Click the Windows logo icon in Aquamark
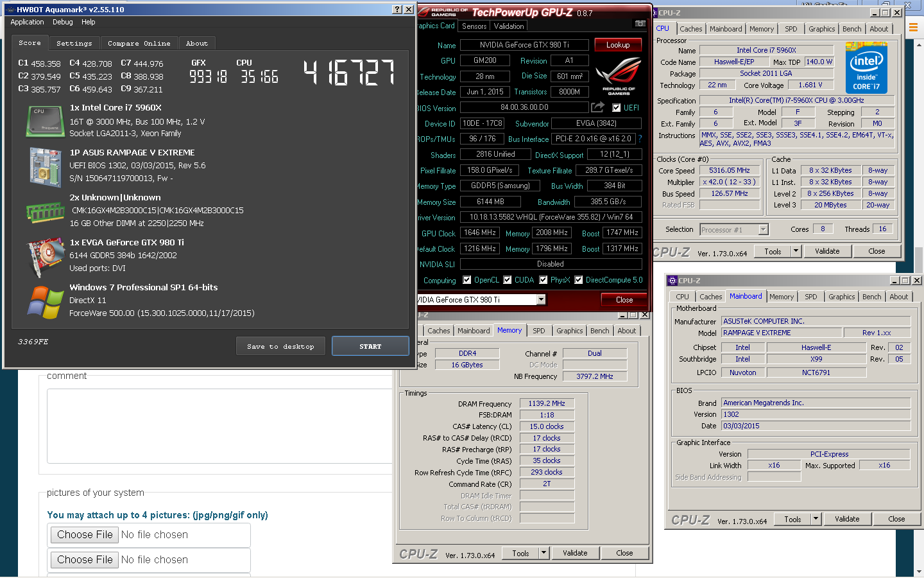The width and height of the screenshot is (924, 578). (45, 301)
